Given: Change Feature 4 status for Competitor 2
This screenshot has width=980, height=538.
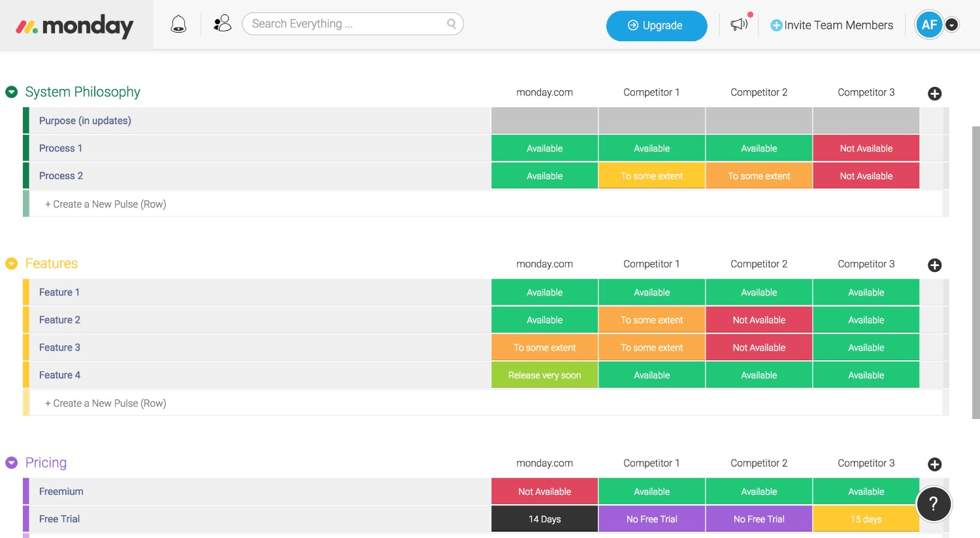Looking at the screenshot, I should [x=759, y=375].
